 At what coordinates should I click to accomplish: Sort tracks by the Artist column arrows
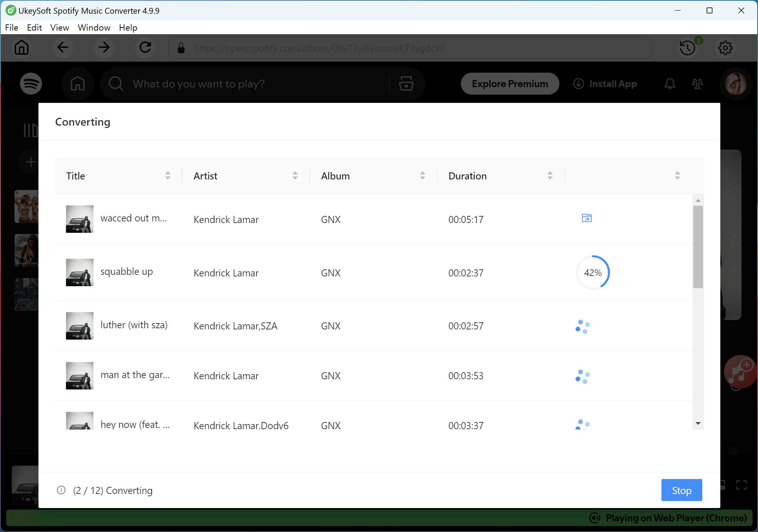(x=295, y=176)
